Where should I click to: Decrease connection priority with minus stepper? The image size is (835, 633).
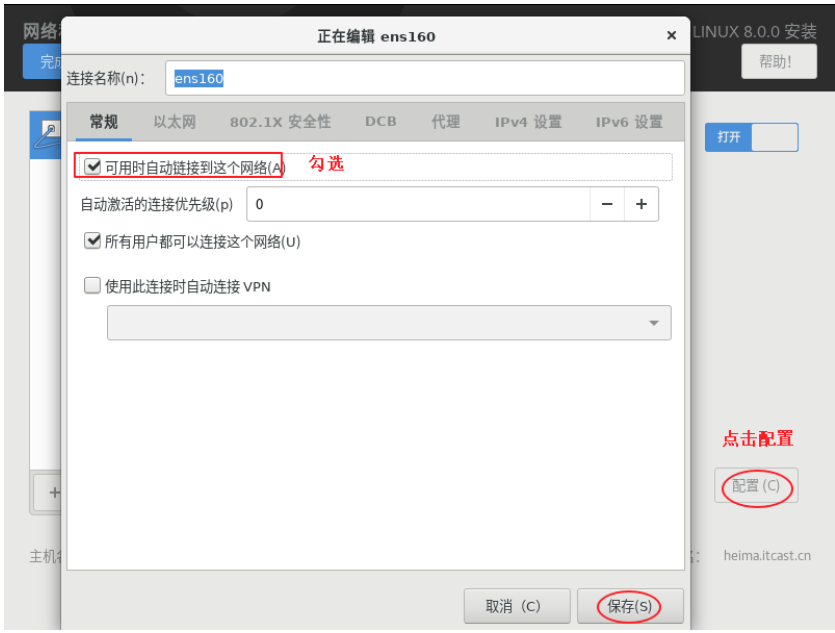[x=608, y=204]
